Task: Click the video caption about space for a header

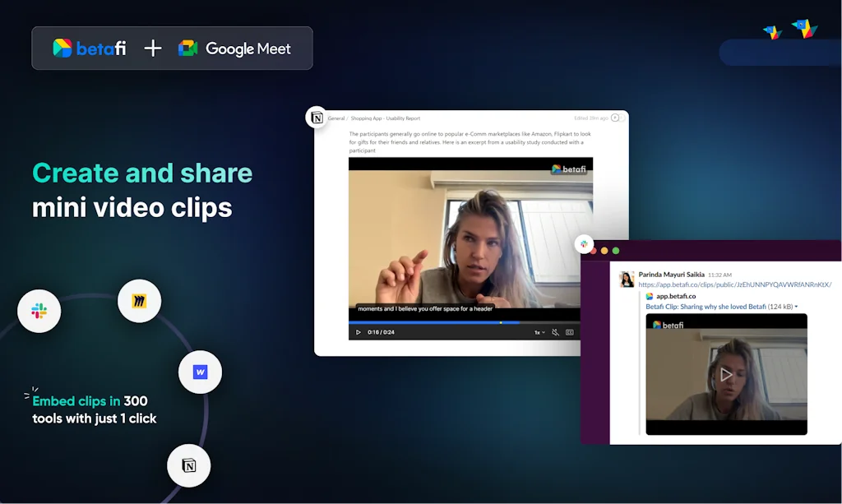Action: [425, 308]
